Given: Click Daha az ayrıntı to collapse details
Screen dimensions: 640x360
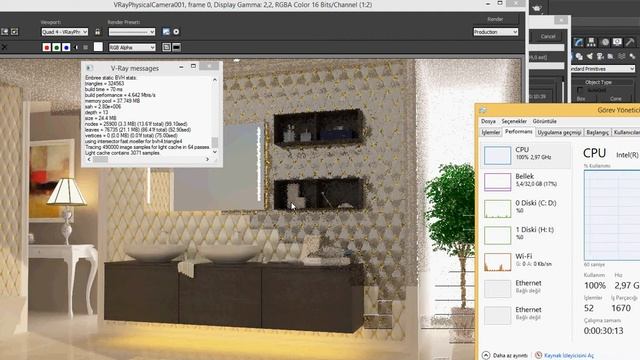Looking at the screenshot, I should (x=505, y=355).
